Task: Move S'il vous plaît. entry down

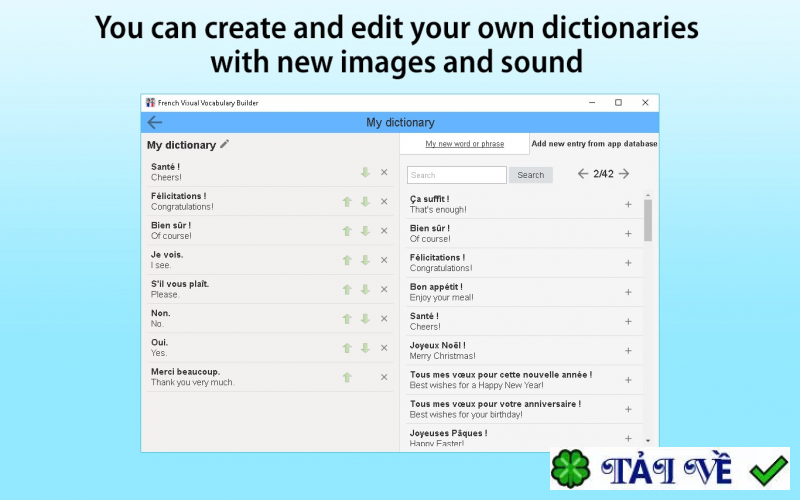Action: coord(365,289)
